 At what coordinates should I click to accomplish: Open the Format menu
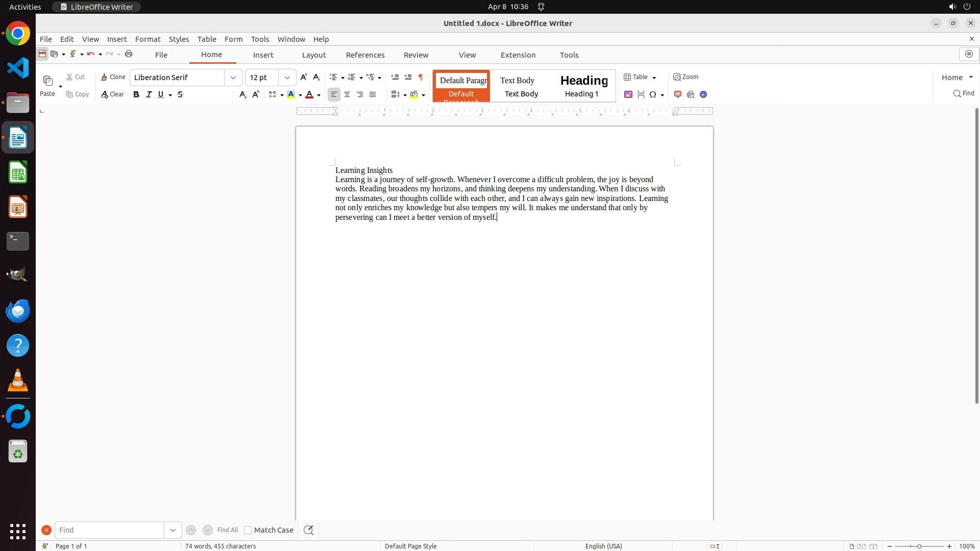pos(148,39)
